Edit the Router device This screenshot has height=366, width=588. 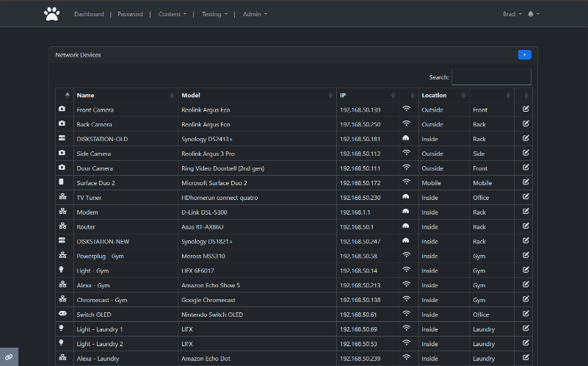526,226
